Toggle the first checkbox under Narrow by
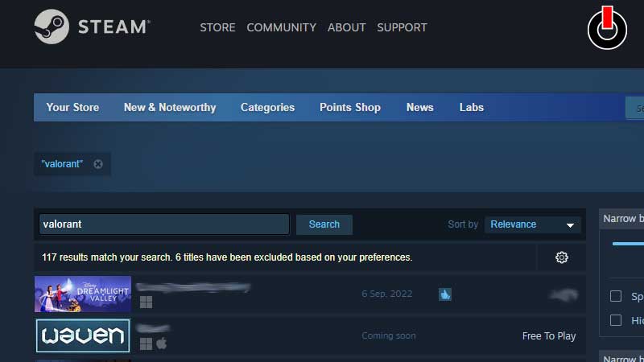 (616, 296)
